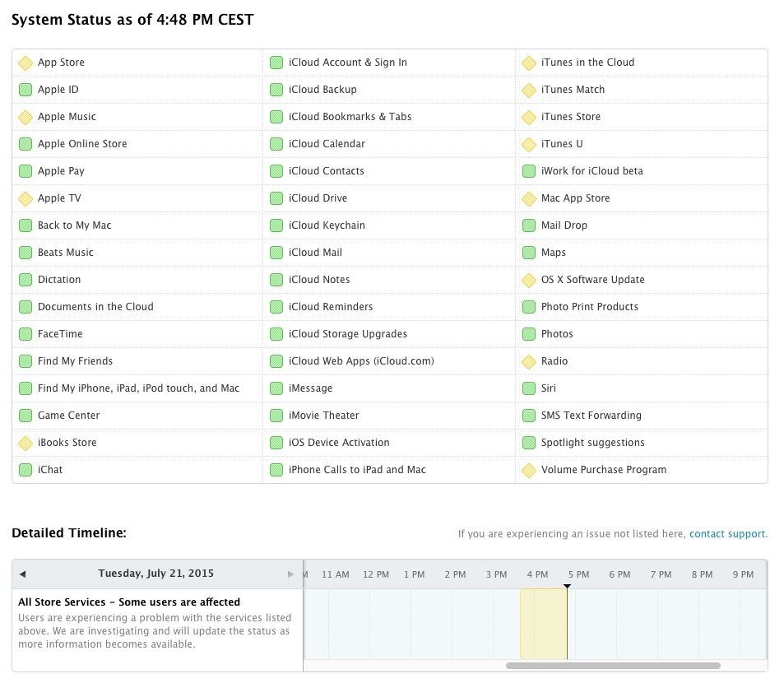
Task: Click yellow icon for Volume Purchase Program
Action: [x=528, y=471]
